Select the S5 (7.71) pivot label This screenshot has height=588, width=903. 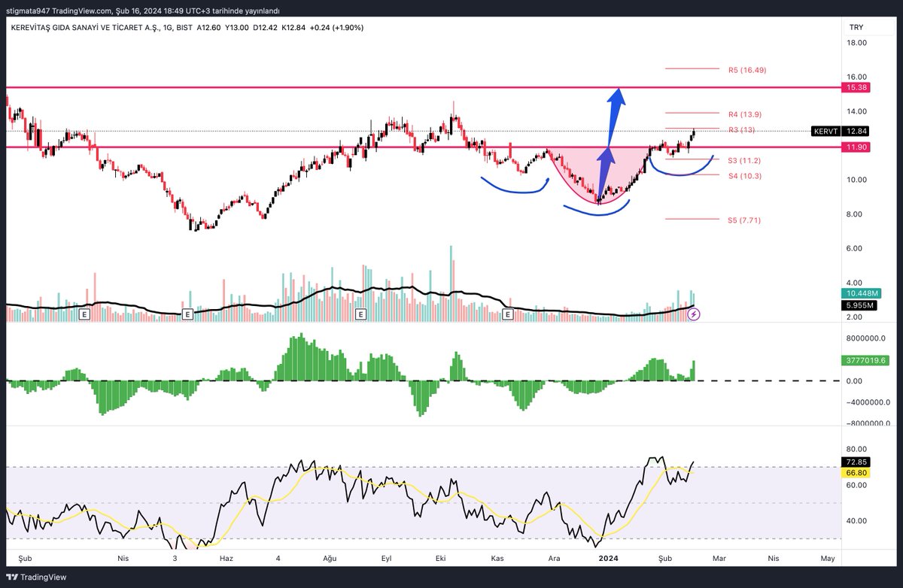[745, 220]
